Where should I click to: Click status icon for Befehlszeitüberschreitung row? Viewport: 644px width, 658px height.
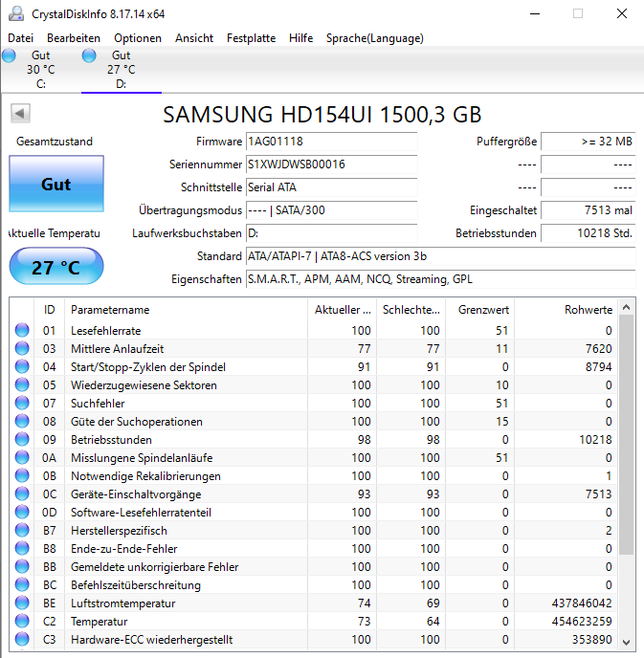point(22,585)
